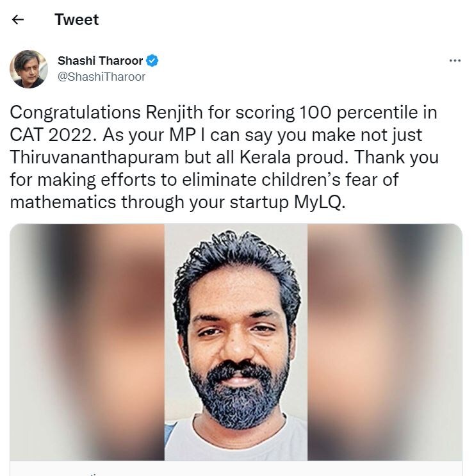Click the word Thiruvananthapuram in the tweet
474x476 pixels.
pyautogui.click(x=94, y=158)
